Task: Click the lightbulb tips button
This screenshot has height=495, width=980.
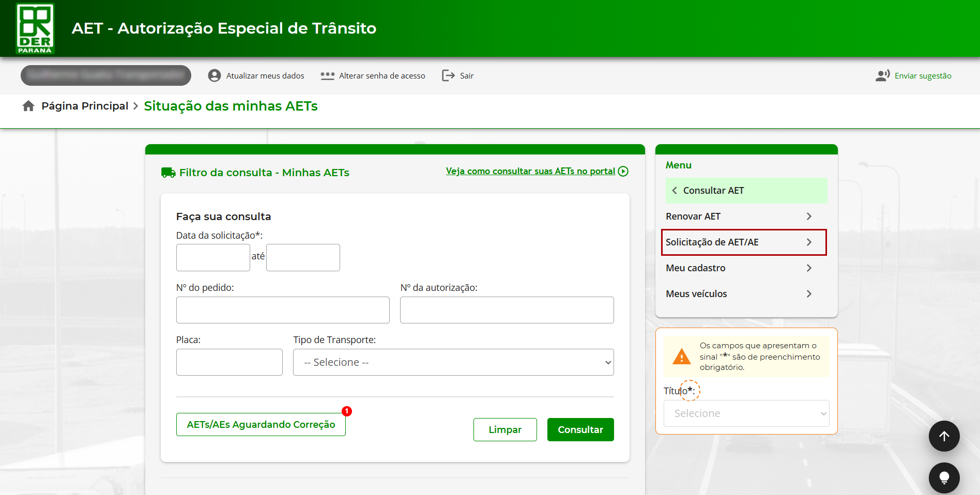Action: [x=944, y=478]
